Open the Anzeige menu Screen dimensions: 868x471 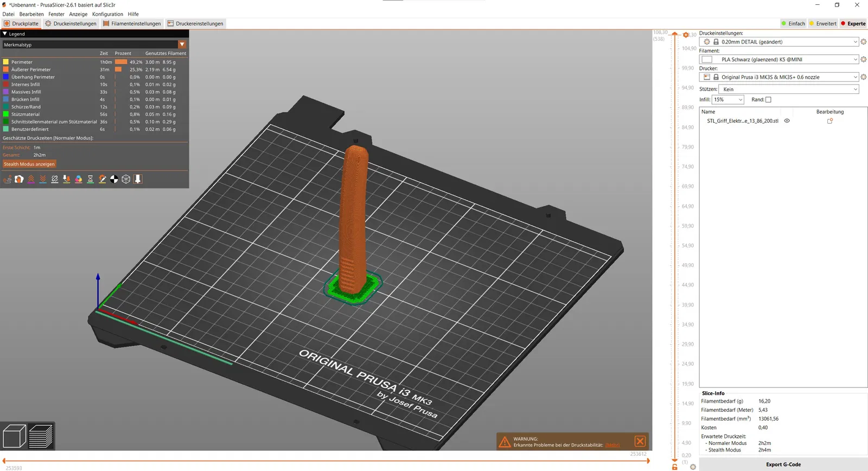click(78, 14)
